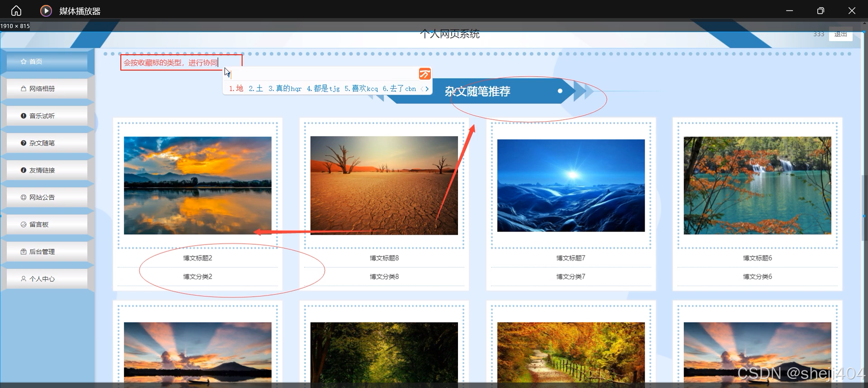
Task: Click the 博文分类8 category text
Action: [384, 277]
